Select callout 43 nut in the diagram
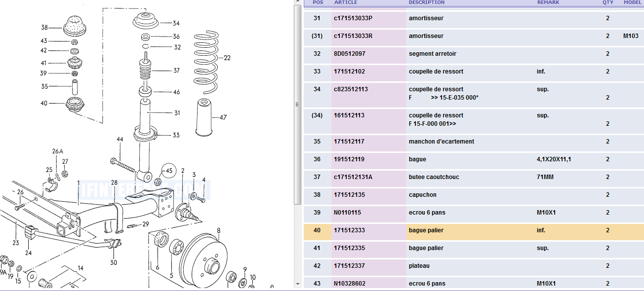644x291 pixels. [x=44, y=41]
